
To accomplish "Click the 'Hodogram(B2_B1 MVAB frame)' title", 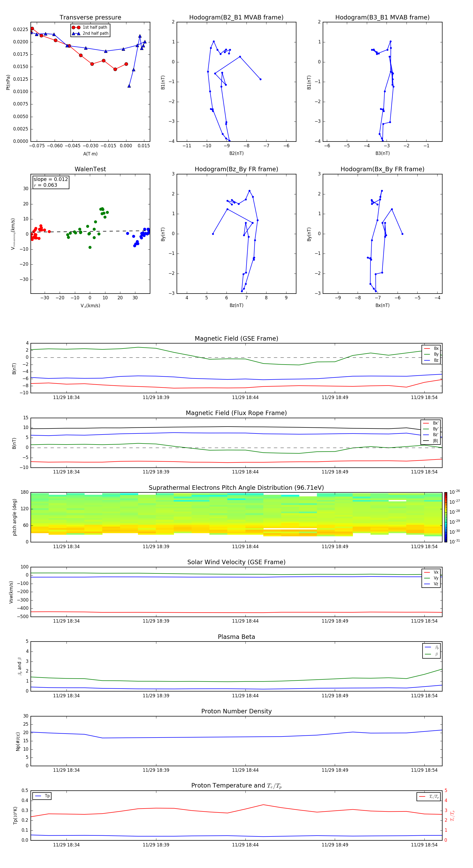I will (x=236, y=18).
